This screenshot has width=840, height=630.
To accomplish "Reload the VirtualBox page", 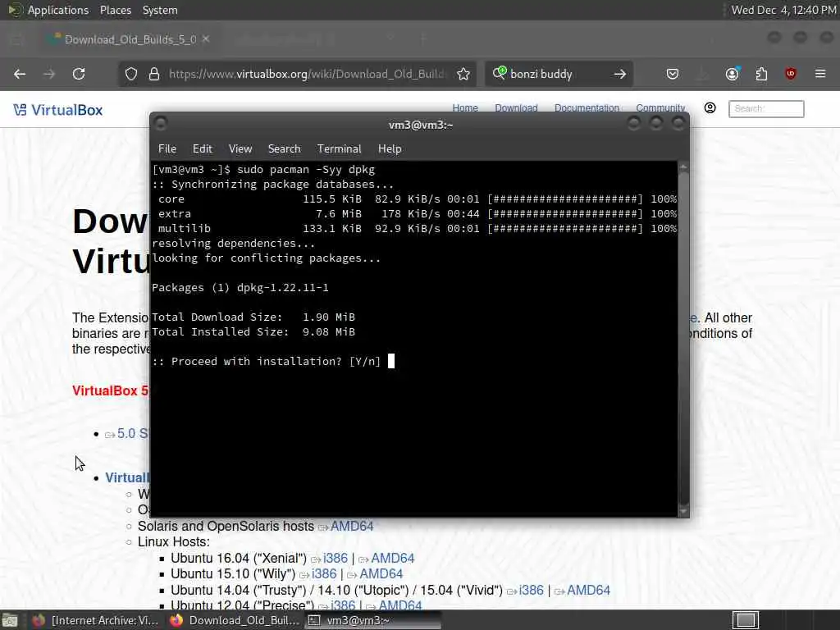I will 79,74.
